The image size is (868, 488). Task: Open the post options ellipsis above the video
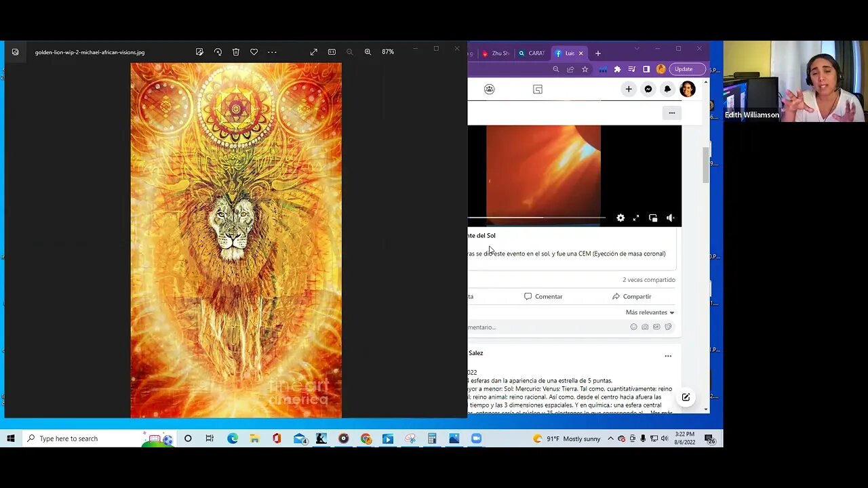671,113
